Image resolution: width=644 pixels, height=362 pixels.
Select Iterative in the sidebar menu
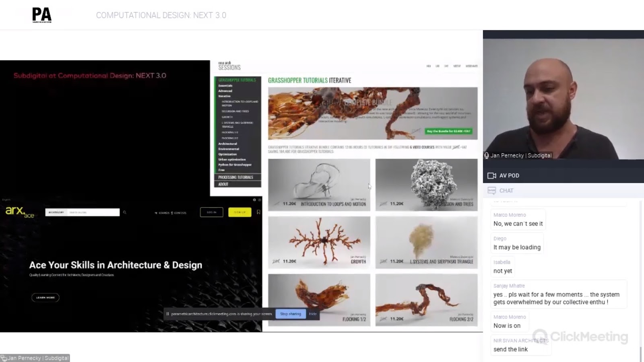(x=225, y=96)
